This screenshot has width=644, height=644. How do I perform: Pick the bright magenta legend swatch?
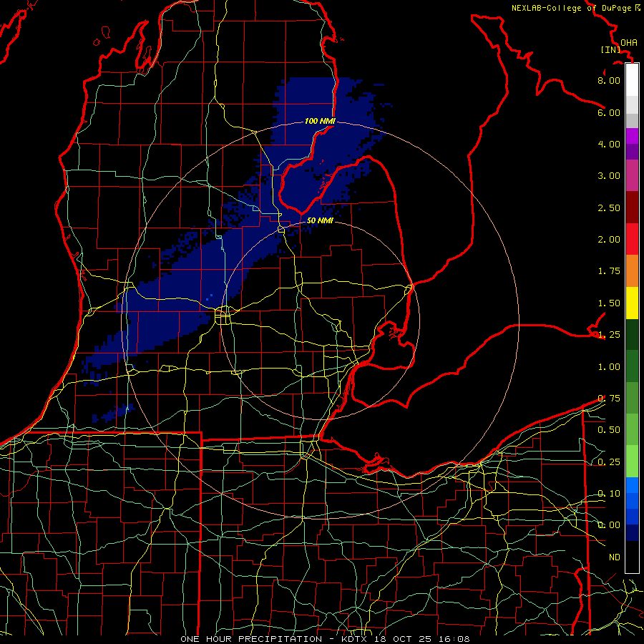click(632, 136)
